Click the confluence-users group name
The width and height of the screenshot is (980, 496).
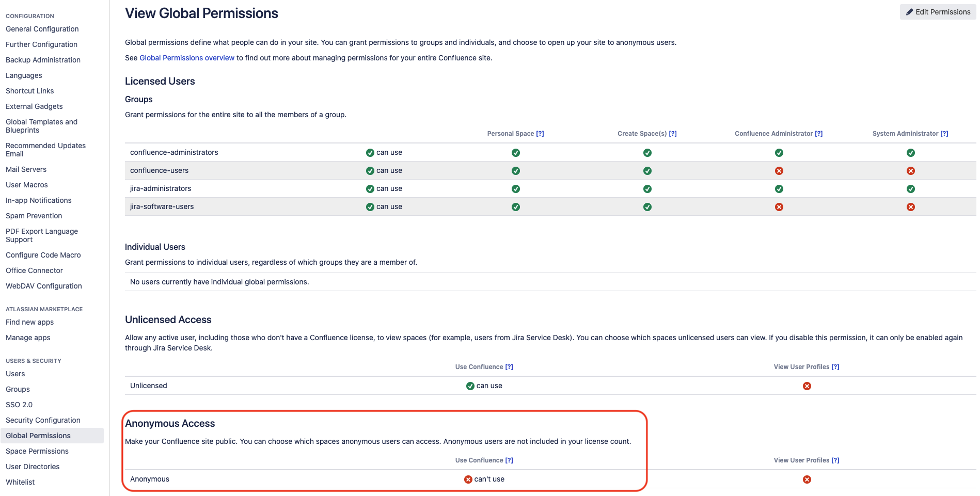click(x=159, y=170)
